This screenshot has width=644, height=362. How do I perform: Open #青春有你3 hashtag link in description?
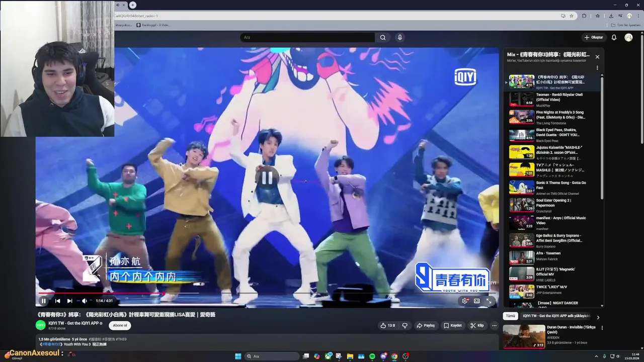point(50,344)
